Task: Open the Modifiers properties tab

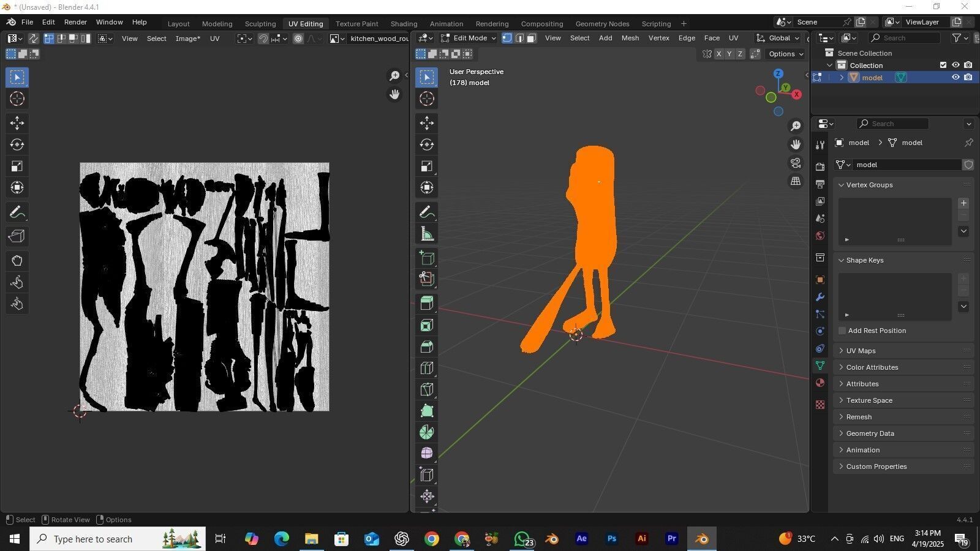Action: pyautogui.click(x=820, y=297)
